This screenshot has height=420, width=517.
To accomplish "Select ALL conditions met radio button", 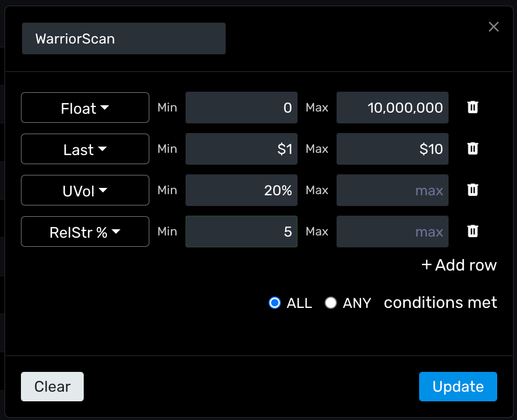I will point(275,303).
